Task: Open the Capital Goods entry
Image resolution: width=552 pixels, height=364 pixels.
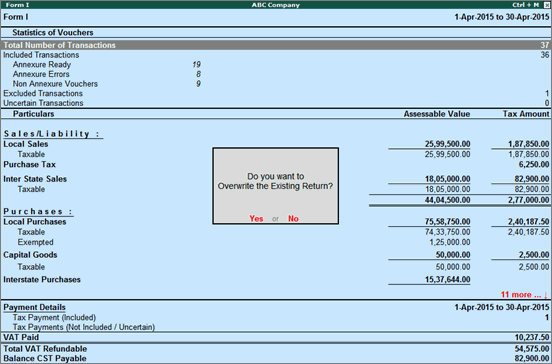Action: 276,255
